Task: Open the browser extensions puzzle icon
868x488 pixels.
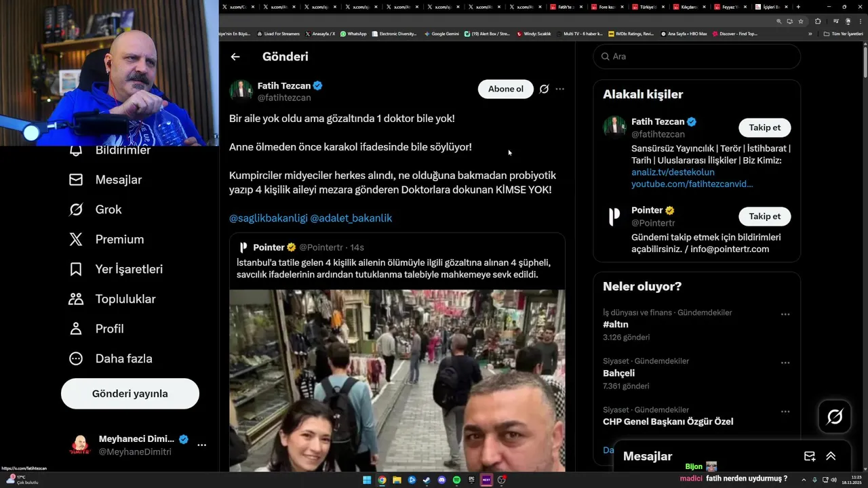Action: 818,21
